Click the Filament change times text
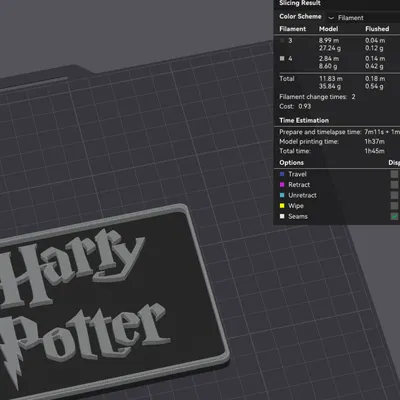 pos(317,97)
